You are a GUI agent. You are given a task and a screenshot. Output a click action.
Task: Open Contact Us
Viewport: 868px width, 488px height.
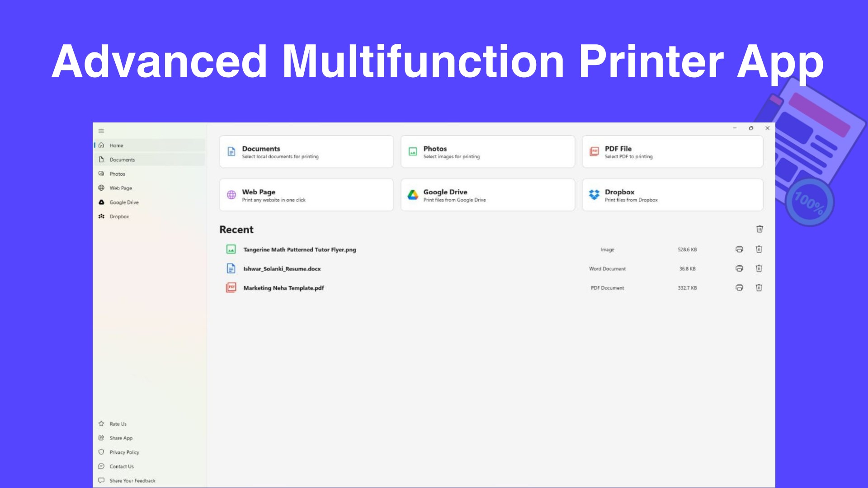point(121,466)
